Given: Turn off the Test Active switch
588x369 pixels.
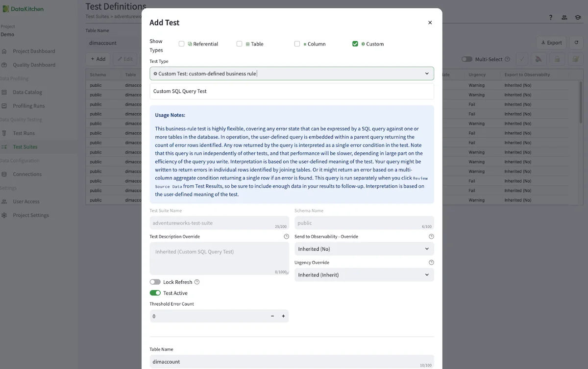Looking at the screenshot, I should click(155, 293).
